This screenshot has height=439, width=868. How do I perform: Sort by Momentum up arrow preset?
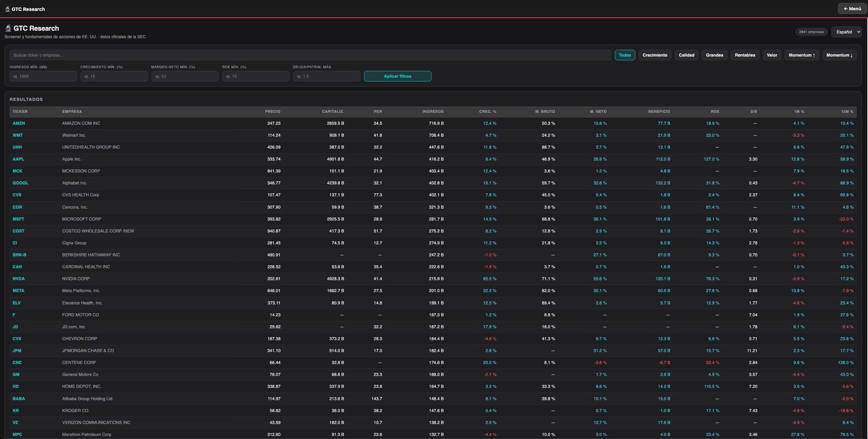[x=802, y=55]
